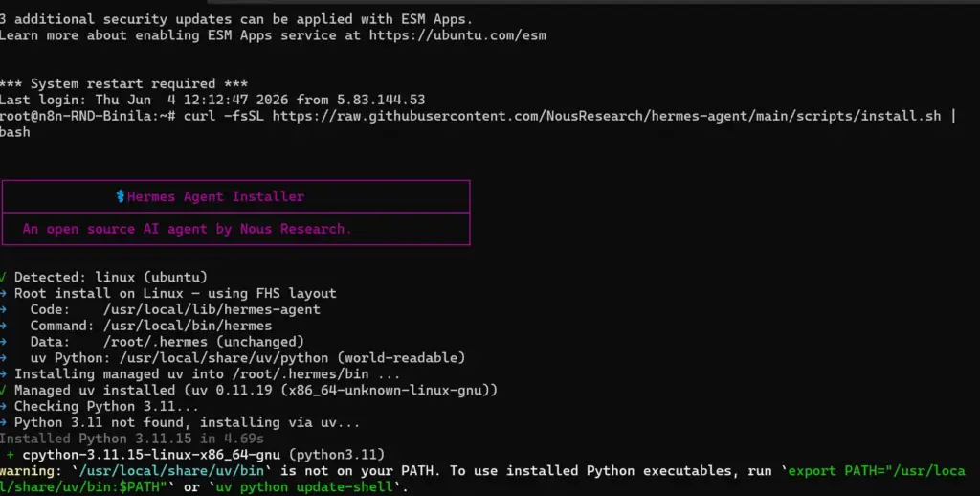Click the /usr/local/bin/hermes command path
This screenshot has width=980, height=496.
(188, 326)
